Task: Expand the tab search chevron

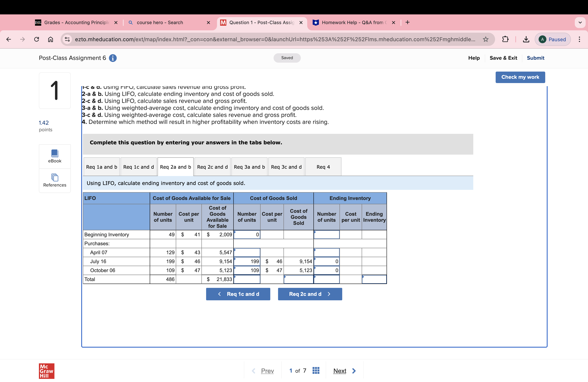Action: point(580,22)
